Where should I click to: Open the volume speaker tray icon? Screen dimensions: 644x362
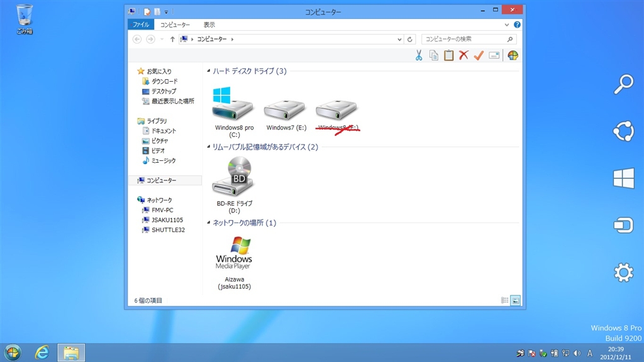tap(577, 353)
